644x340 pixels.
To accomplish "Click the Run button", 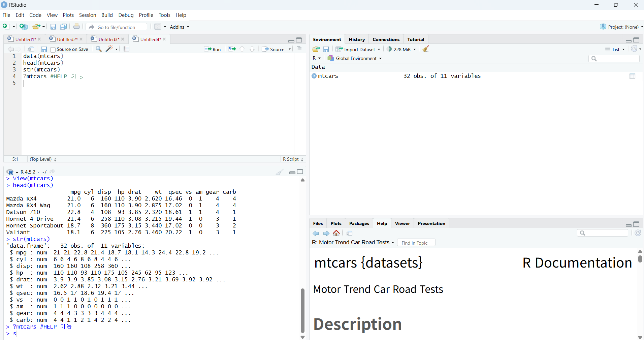I will (213, 49).
